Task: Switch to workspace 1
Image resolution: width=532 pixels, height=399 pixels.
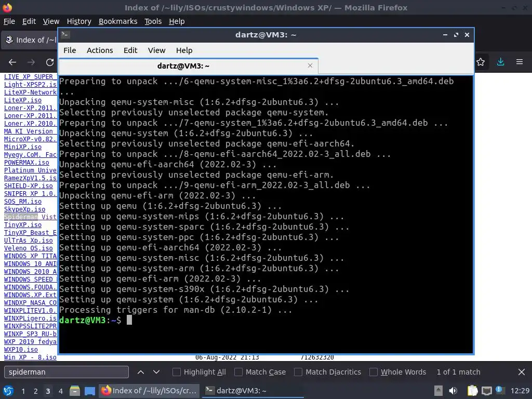Action: [23, 391]
